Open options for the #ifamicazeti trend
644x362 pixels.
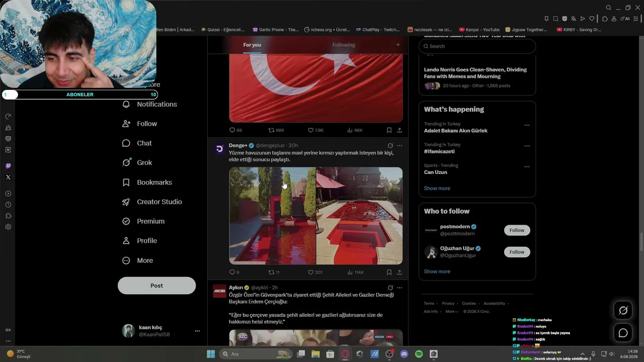[527, 146]
